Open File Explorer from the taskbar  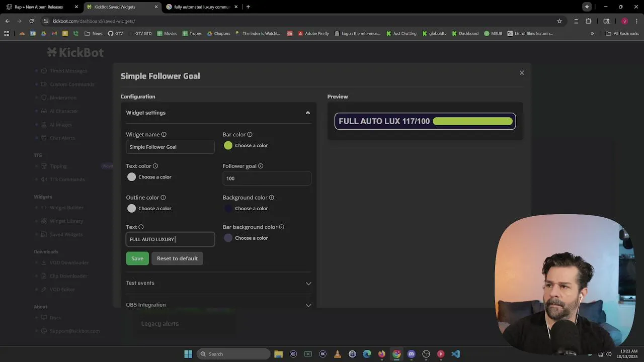pos(278,354)
